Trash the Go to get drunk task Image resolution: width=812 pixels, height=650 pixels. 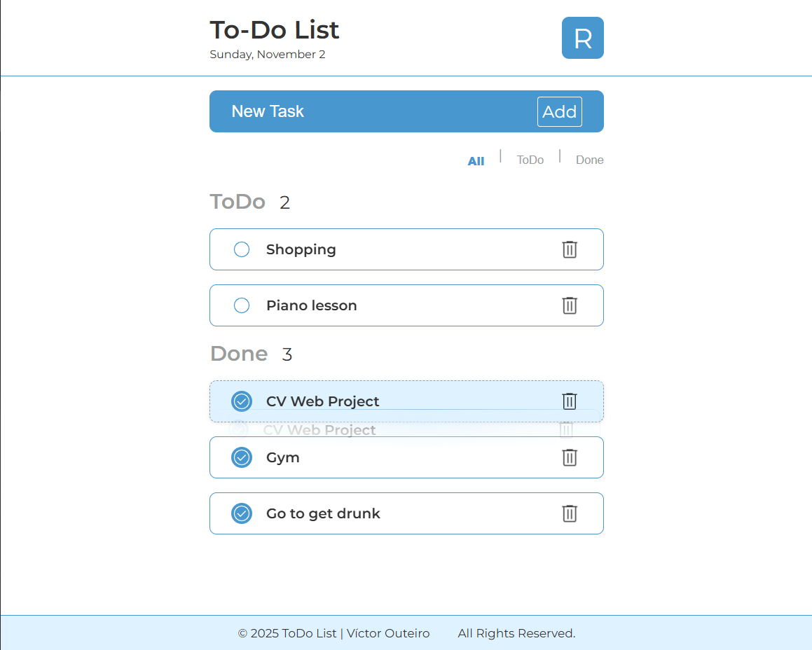coord(570,513)
